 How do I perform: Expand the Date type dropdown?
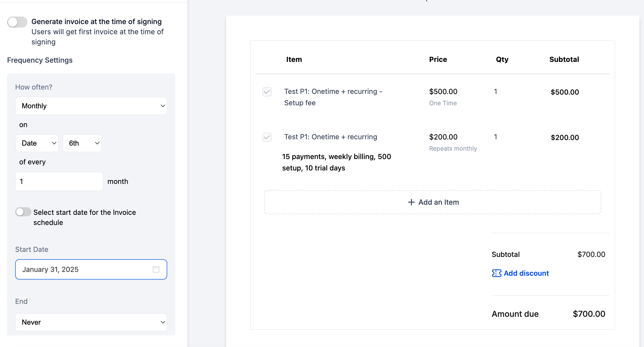[x=37, y=143]
